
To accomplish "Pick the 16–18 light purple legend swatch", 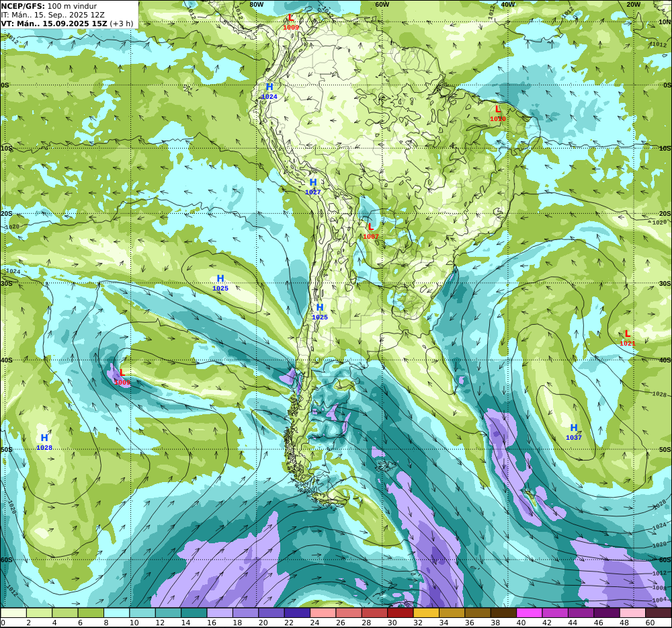I will (220, 613).
